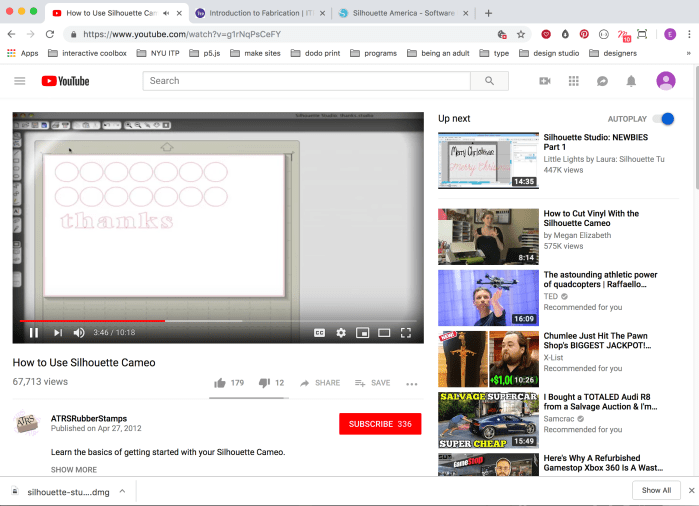The height and width of the screenshot is (506, 699).
Task: Open the Gamestop Xbox 360 video title
Action: click(603, 463)
